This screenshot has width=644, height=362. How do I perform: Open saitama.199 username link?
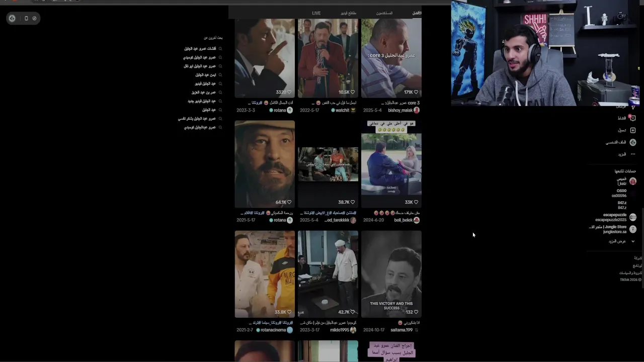(401, 330)
